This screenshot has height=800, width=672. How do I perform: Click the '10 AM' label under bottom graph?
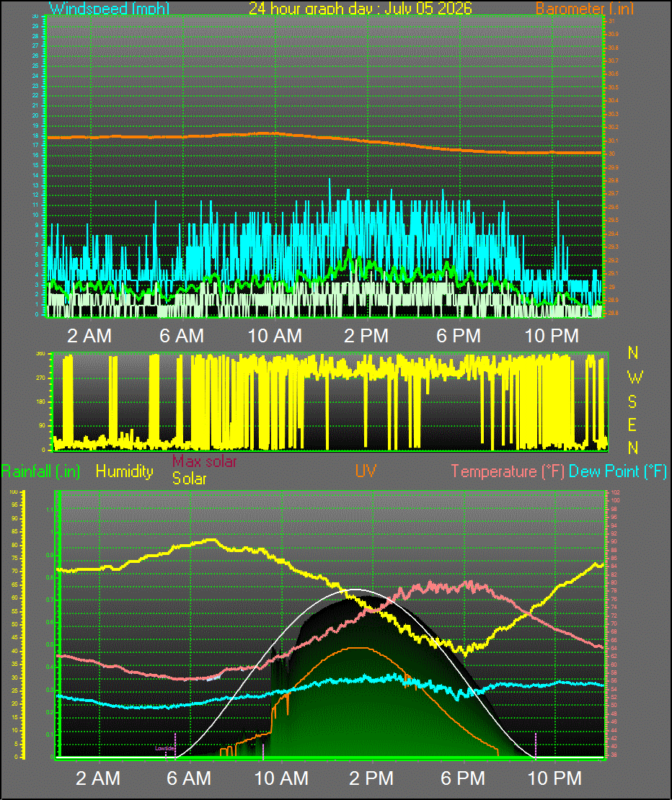281,778
